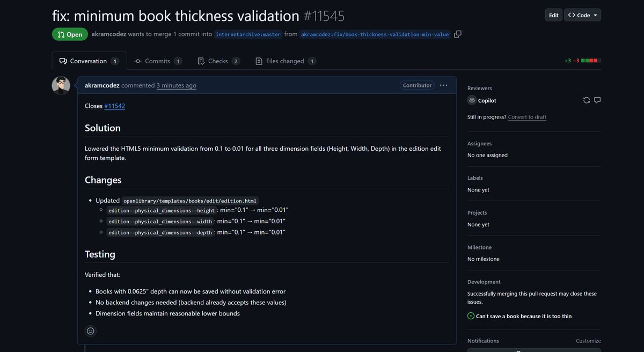The image size is (644, 352).
Task: Click the Labels sidebar heading
Action: pos(475,178)
